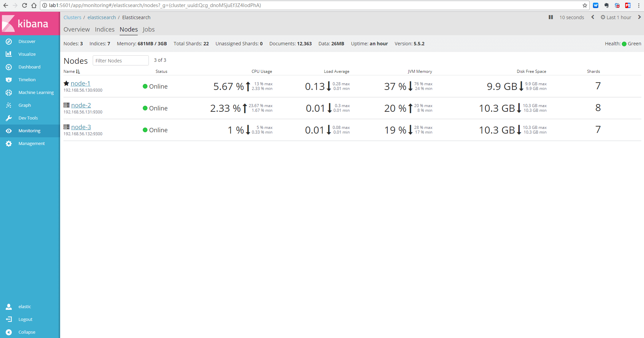
Task: Open the node-3 details link
Action: [81, 127]
